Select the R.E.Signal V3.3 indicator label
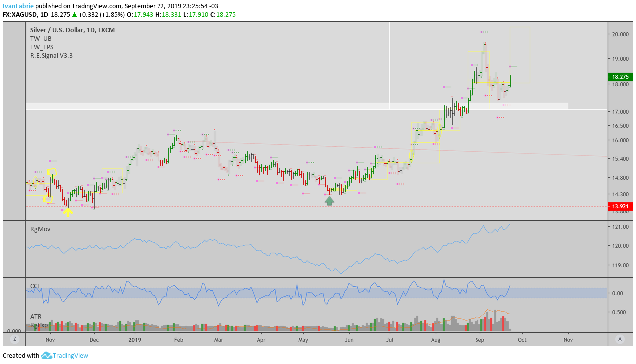This screenshot has height=364, width=636. (51, 56)
